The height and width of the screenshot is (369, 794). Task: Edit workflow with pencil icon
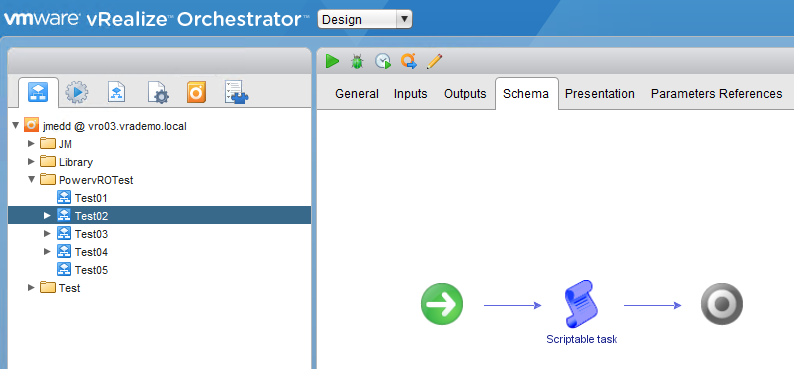click(434, 62)
